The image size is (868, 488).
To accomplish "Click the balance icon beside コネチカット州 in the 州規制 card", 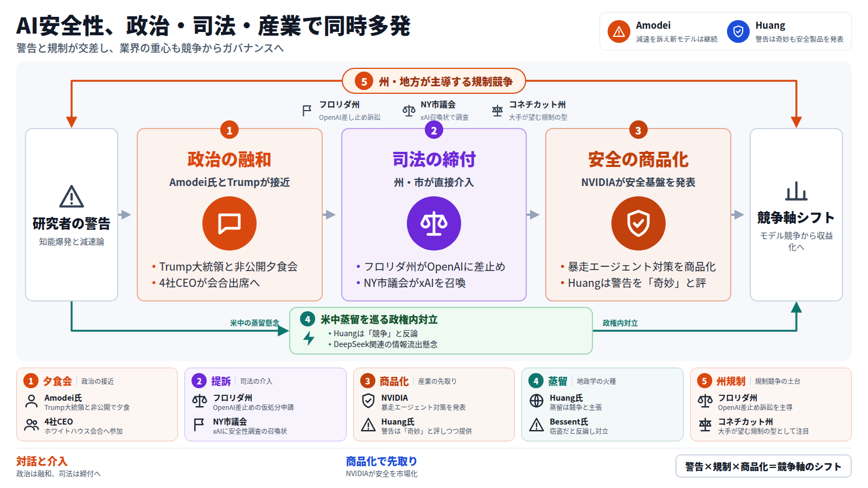I will pyautogui.click(x=705, y=425).
